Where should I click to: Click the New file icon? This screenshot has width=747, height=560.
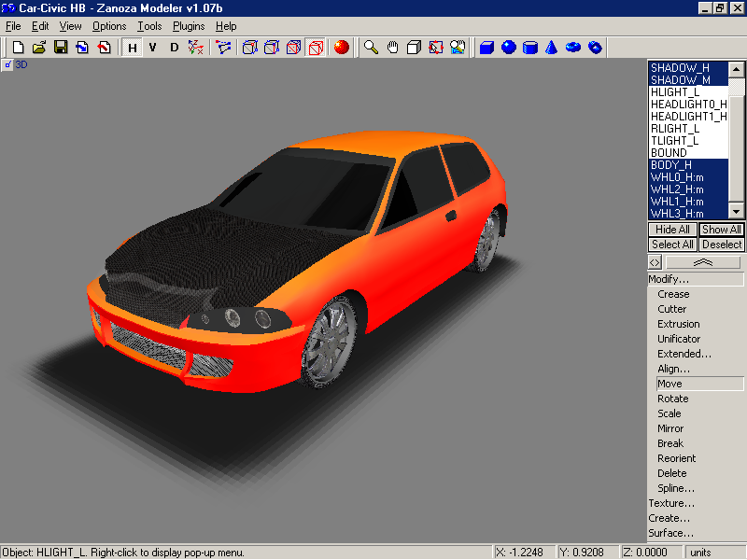18,47
